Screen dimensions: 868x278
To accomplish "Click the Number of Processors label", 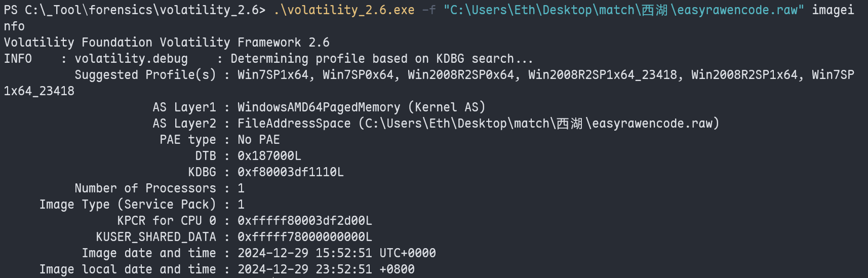I will (145, 188).
